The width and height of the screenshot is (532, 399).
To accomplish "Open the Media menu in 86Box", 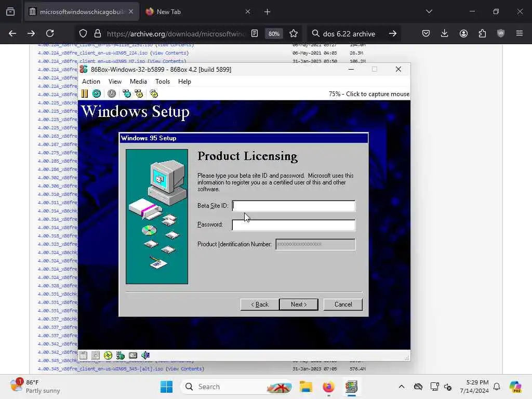I will point(138,82).
